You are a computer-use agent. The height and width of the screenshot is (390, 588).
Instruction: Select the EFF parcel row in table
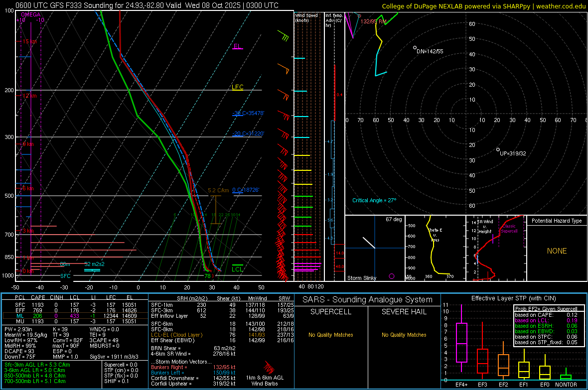click(75, 310)
